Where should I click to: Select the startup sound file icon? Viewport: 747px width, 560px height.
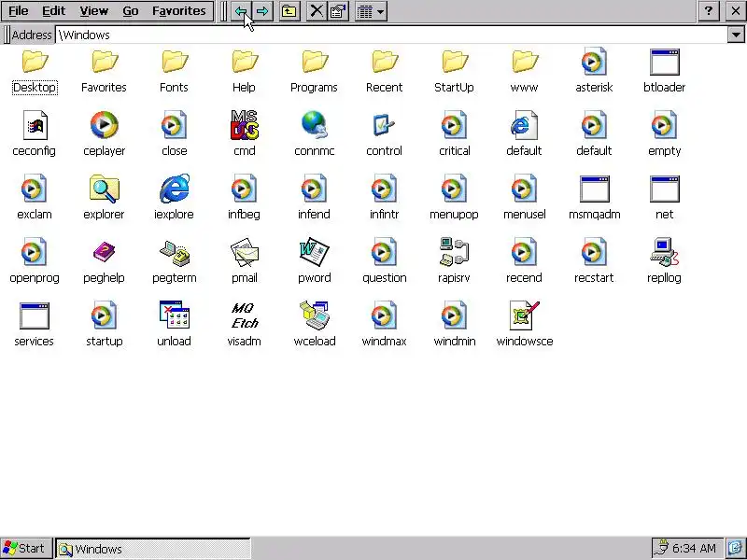click(x=104, y=315)
